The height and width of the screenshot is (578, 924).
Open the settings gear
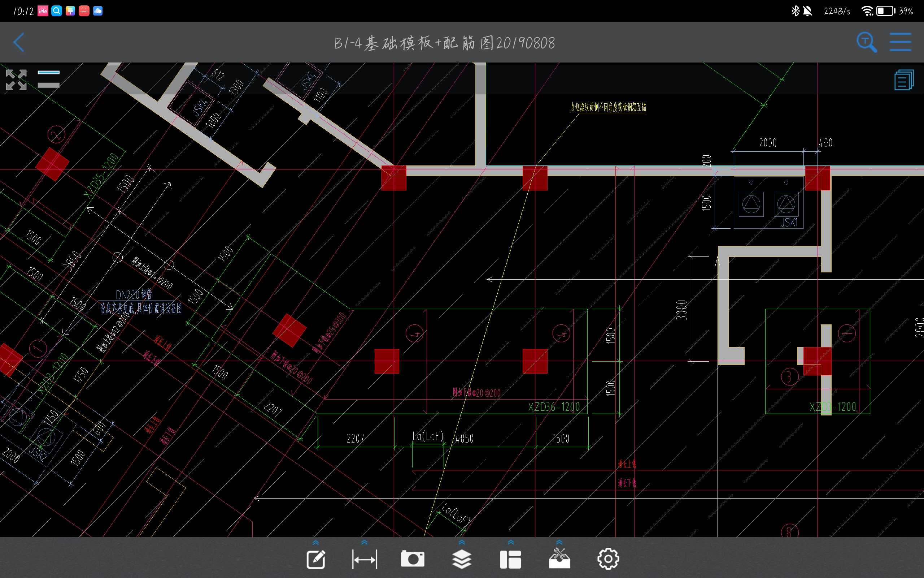pos(608,559)
